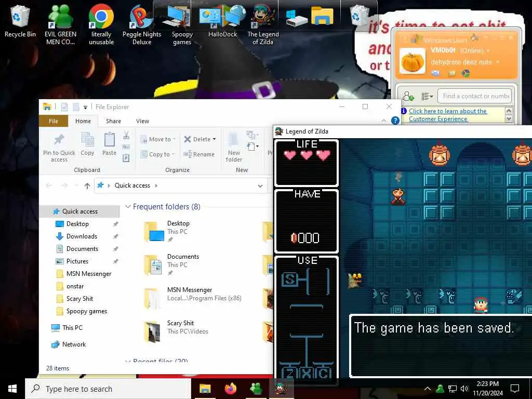Open personal message dropdown arrow in Messenger
Image resolution: width=532 pixels, height=399 pixels.
[x=498, y=62]
